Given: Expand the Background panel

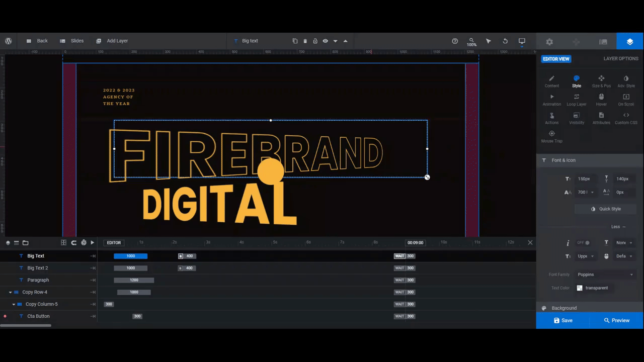Looking at the screenshot, I should (590, 308).
